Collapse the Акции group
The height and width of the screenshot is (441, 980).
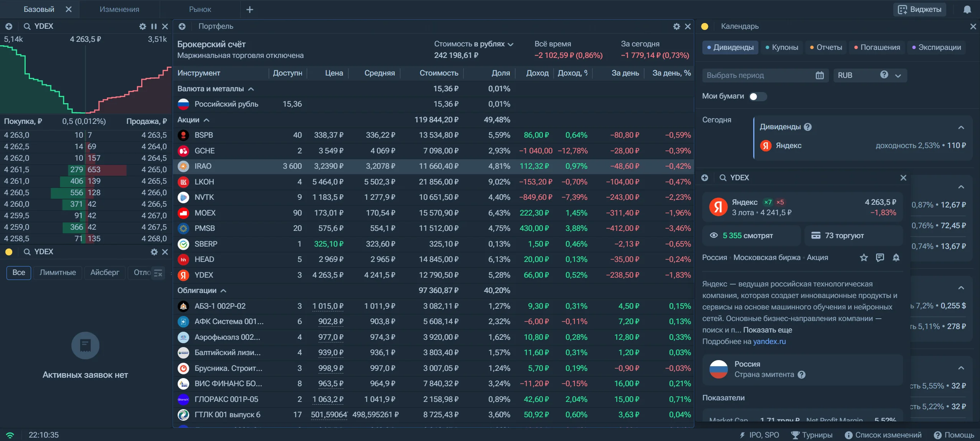206,120
